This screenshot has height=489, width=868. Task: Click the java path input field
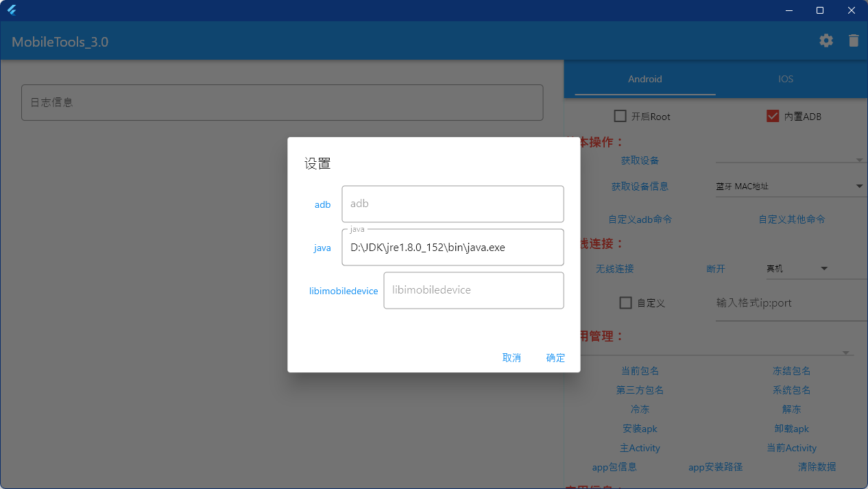point(453,248)
